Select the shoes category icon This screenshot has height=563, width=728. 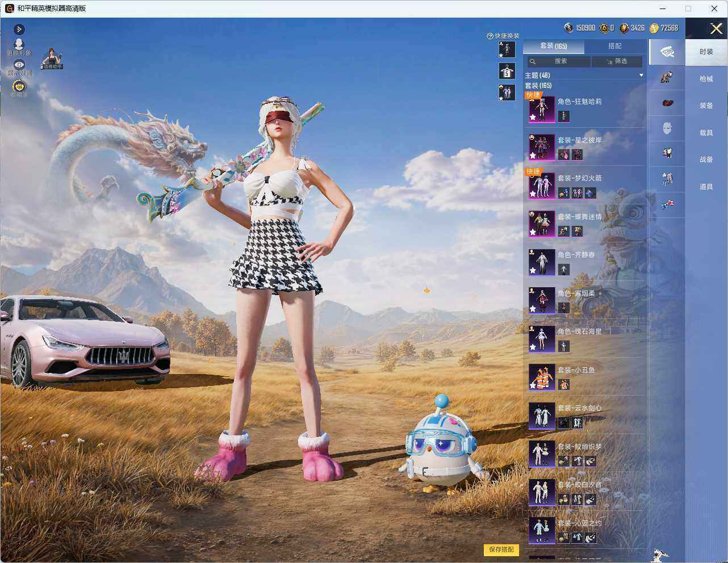(x=667, y=204)
